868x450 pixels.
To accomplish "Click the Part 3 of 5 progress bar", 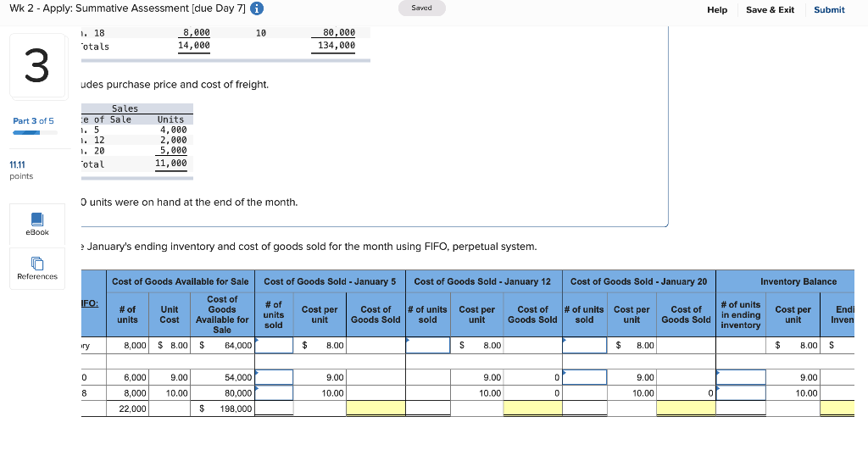I will [x=35, y=132].
